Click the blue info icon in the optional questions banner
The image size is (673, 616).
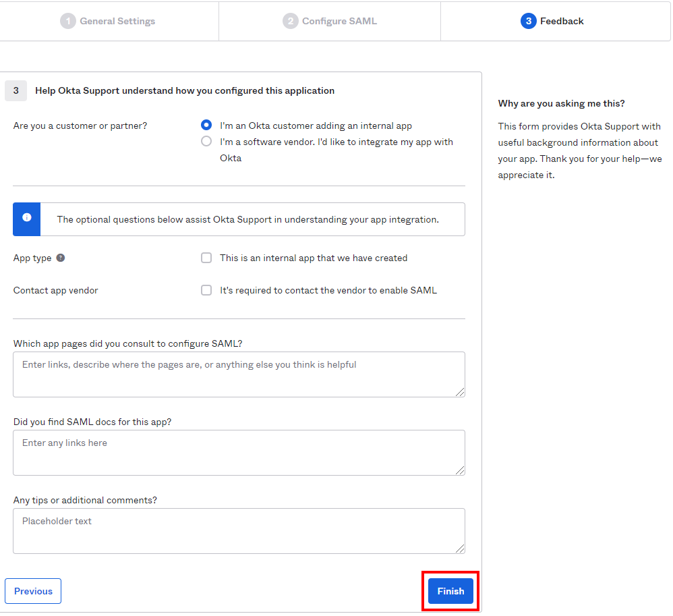coord(27,218)
